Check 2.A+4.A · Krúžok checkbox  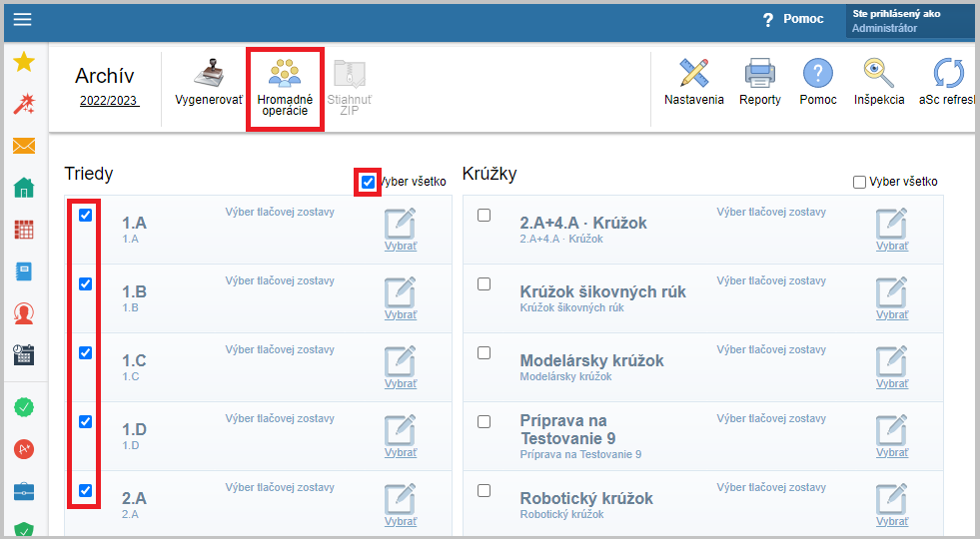[x=484, y=215]
